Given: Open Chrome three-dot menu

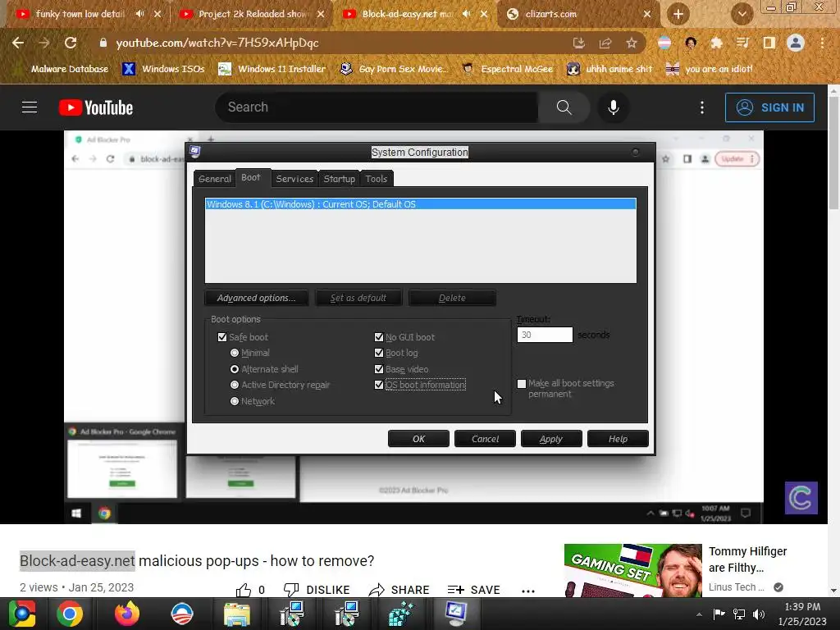Looking at the screenshot, I should (822, 43).
